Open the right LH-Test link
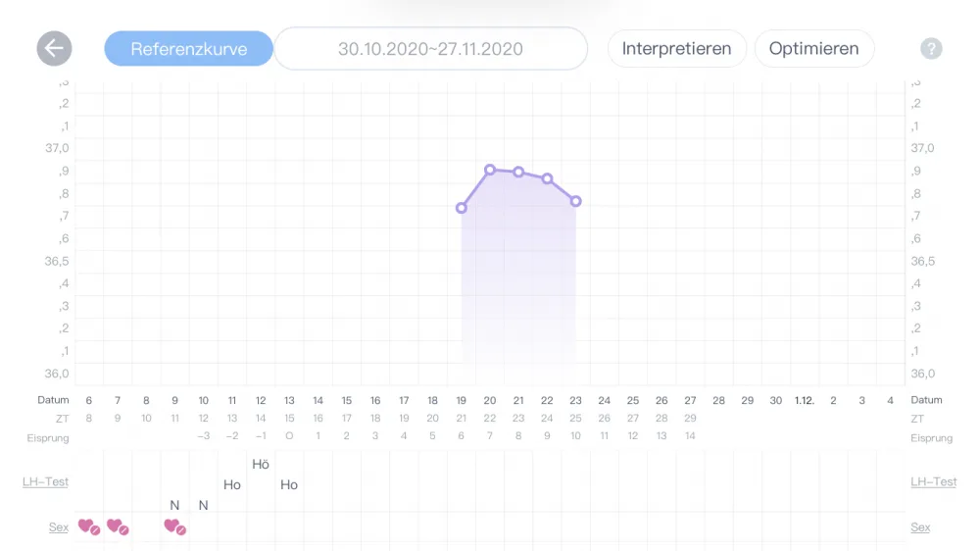This screenshot has width=980, height=551. [933, 481]
